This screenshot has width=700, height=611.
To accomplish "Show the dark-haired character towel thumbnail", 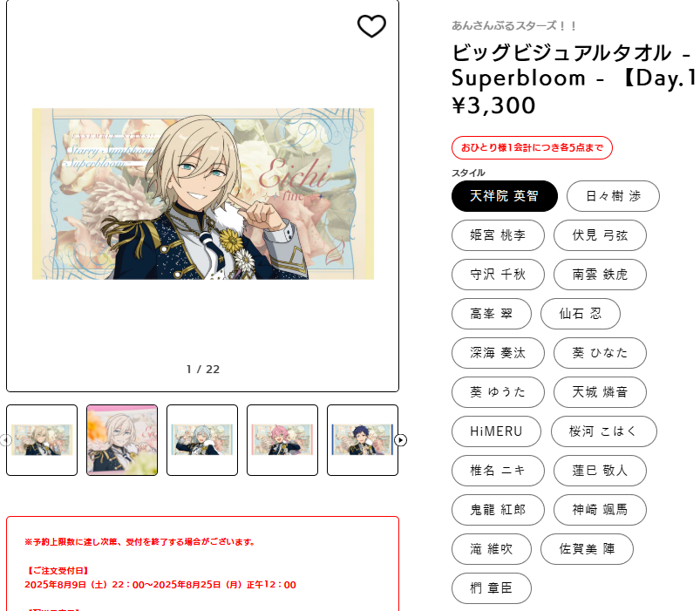I will pyautogui.click(x=363, y=440).
